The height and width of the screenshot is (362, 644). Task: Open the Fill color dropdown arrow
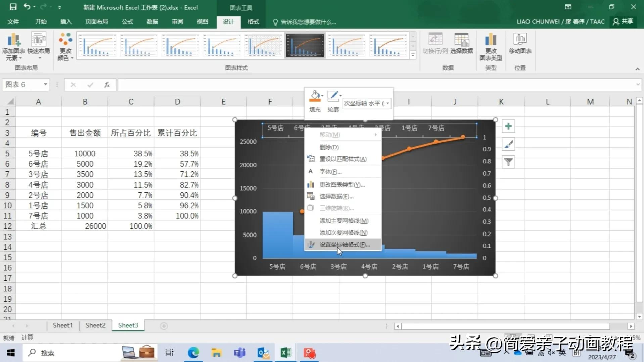[x=322, y=96]
